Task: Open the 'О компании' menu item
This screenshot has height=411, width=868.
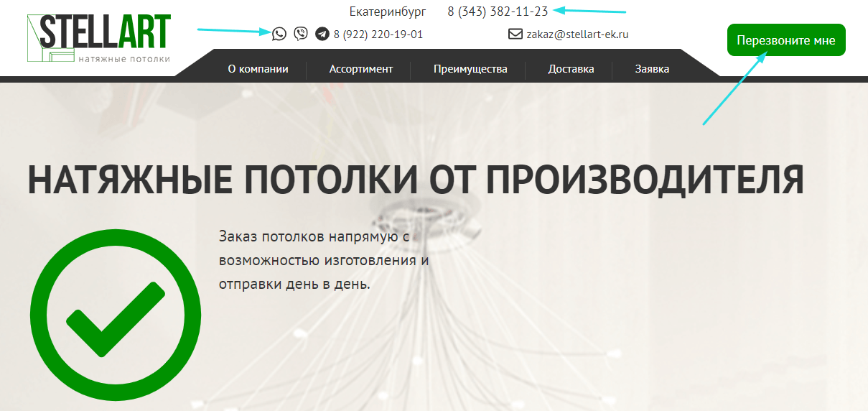Action: click(x=258, y=69)
